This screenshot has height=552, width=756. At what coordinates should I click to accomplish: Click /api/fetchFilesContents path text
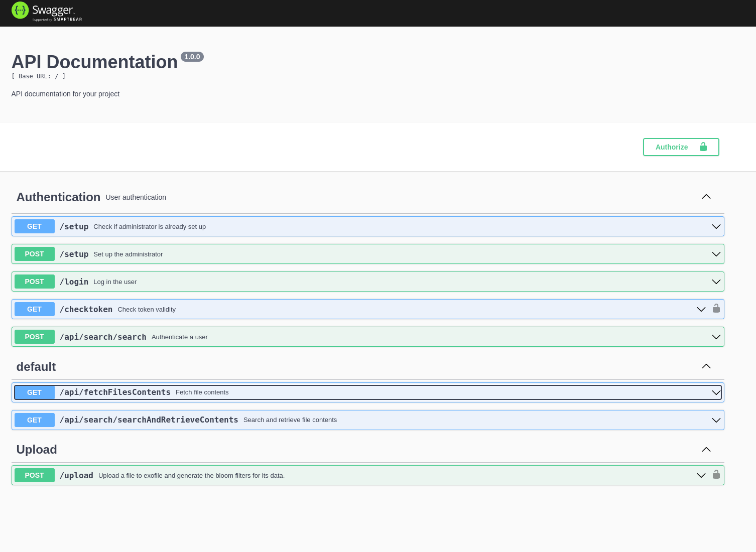click(x=115, y=392)
